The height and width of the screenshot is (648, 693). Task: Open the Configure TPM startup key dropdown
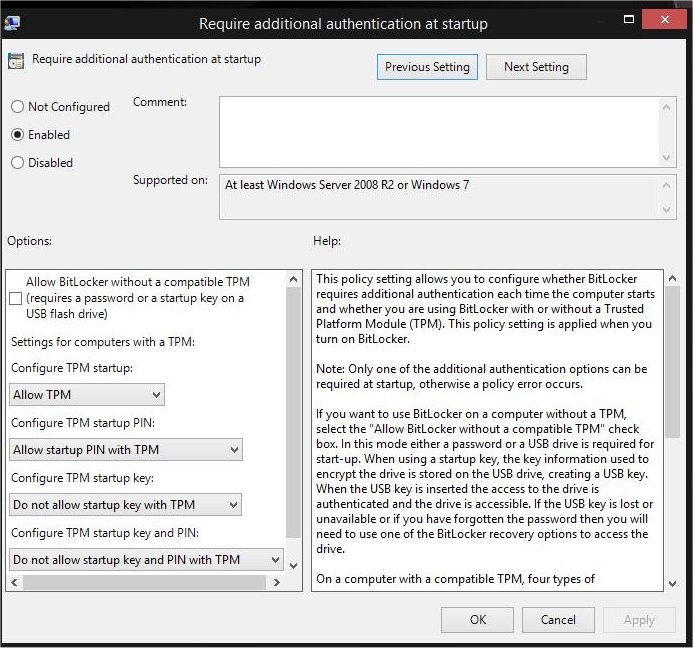(x=126, y=505)
